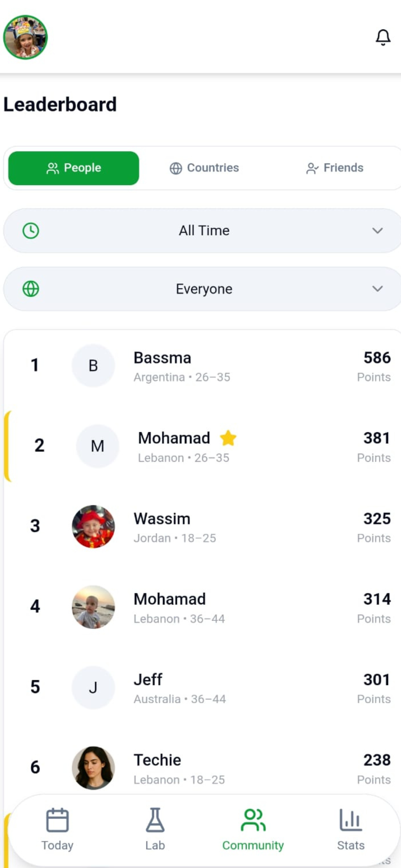This screenshot has width=401, height=868.
Task: Switch to the Countries leaderboard
Action: 204,168
